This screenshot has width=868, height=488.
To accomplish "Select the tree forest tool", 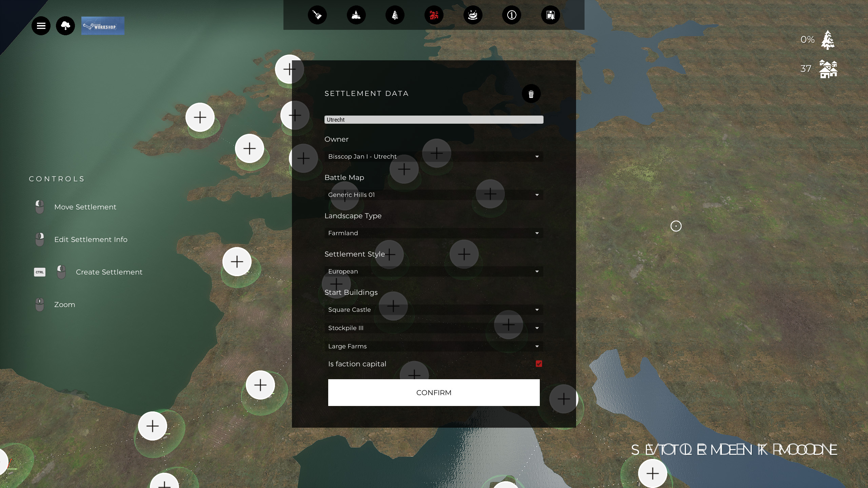I will (x=395, y=15).
